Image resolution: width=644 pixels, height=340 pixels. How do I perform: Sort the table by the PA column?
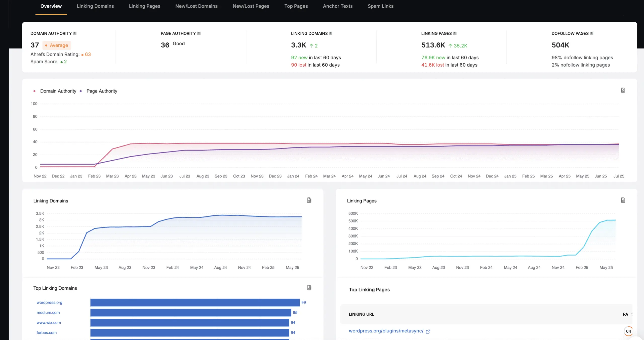[x=625, y=314]
